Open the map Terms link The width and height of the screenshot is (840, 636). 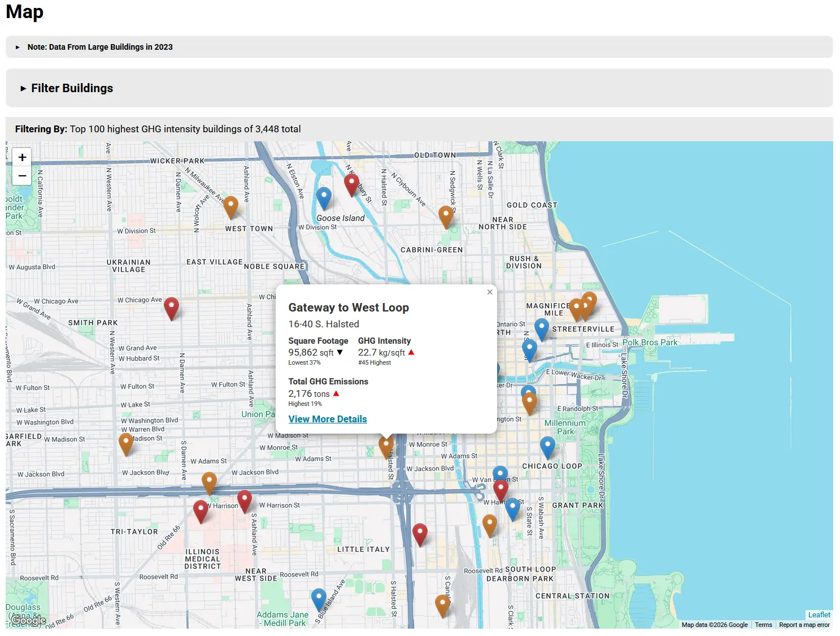(x=763, y=625)
